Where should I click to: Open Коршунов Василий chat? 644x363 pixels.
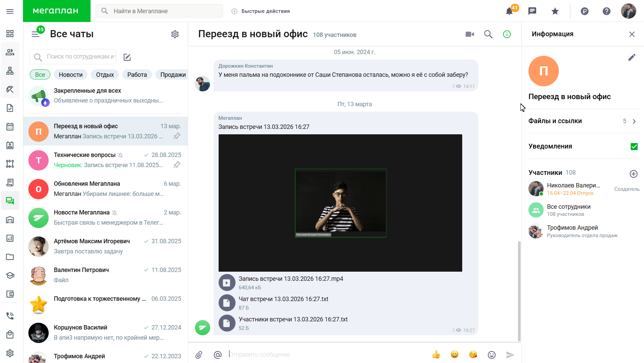point(105,333)
